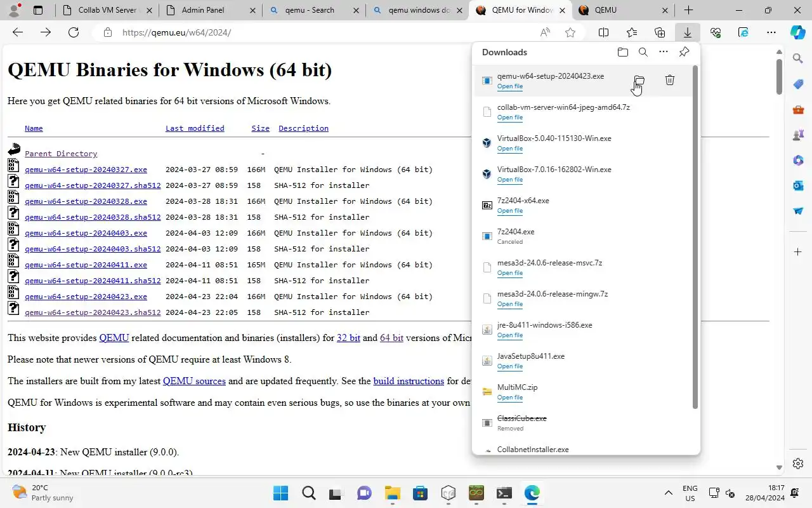The height and width of the screenshot is (508, 812).
Task: Open the Favorites list icon
Action: (632, 32)
